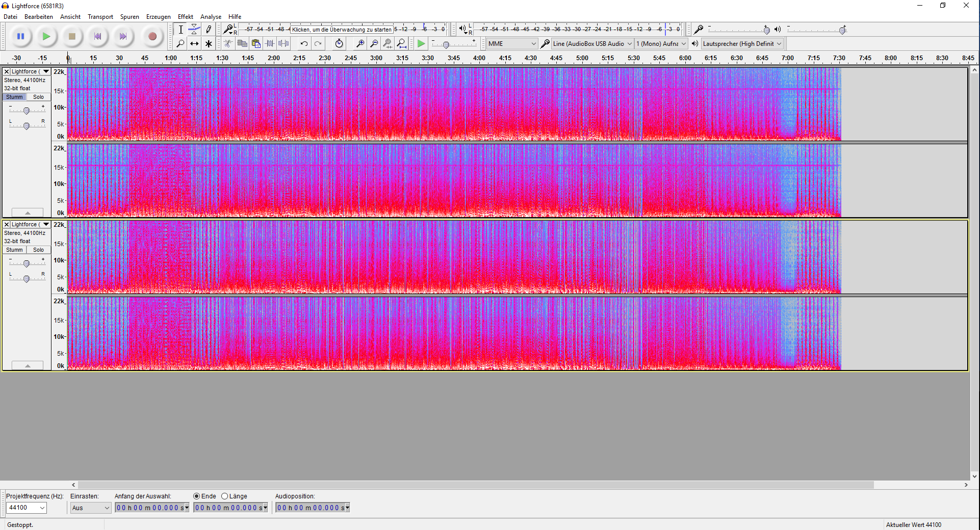Viewport: 980px width, 530px height.
Task: Start playback with the green Play button
Action: pyautogui.click(x=46, y=36)
